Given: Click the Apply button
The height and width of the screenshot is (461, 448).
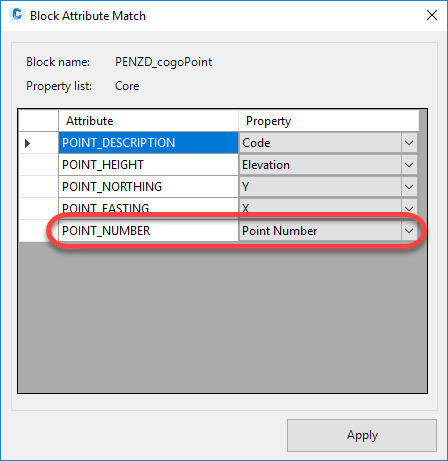Looking at the screenshot, I should click(x=362, y=435).
